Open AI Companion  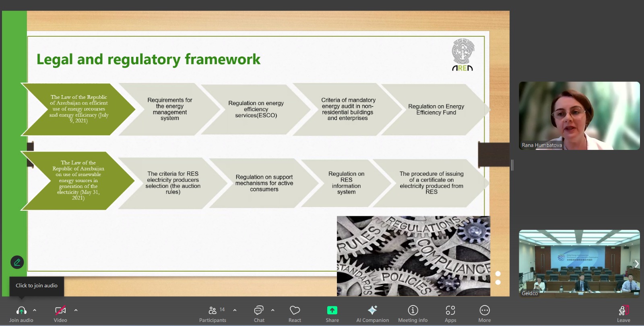[x=372, y=311]
